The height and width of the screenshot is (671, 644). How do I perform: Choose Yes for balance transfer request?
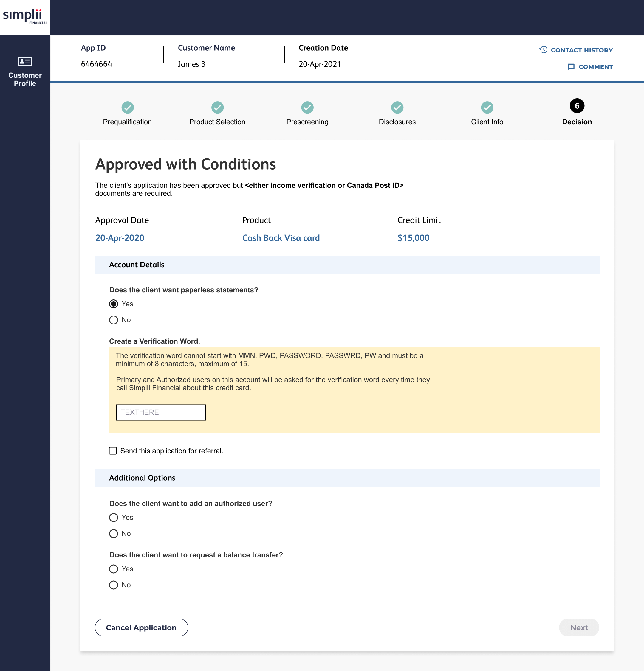point(113,569)
